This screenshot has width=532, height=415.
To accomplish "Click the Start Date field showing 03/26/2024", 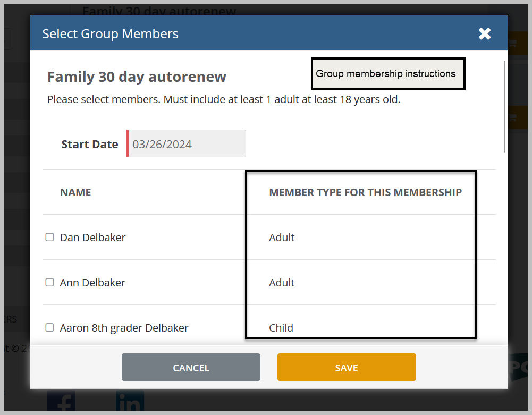I will (x=186, y=143).
